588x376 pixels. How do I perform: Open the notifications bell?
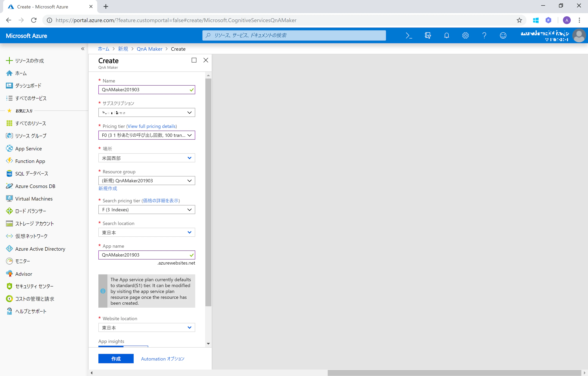coord(446,35)
